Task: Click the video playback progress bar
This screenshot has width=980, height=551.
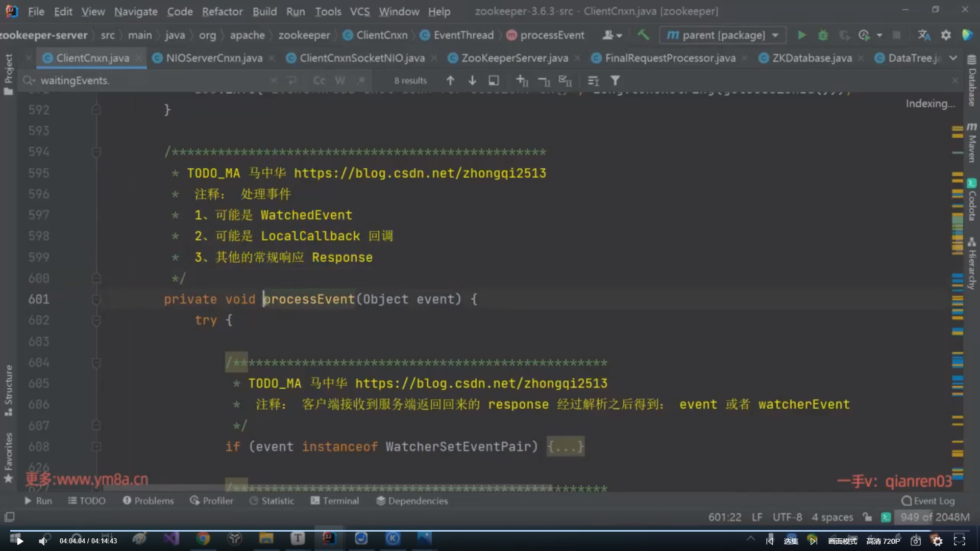Action: (490, 530)
